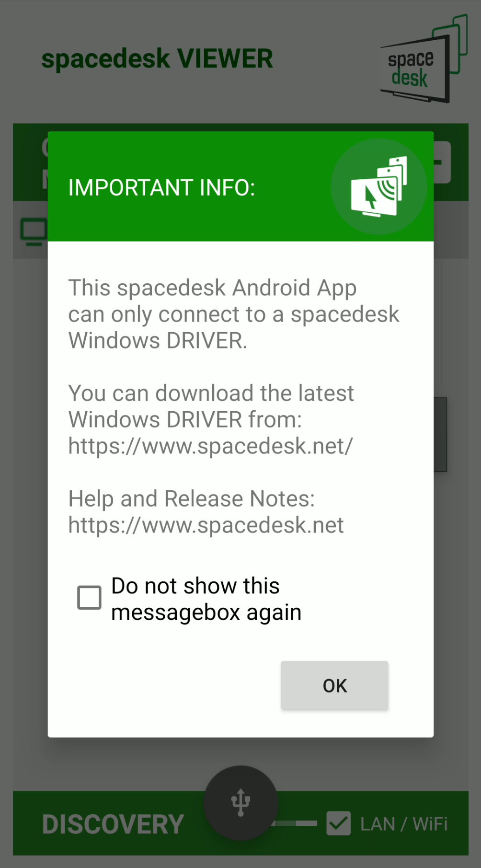Viewport: 481px width, 868px height.
Task: Tap the USB connection floating button
Action: click(x=240, y=803)
